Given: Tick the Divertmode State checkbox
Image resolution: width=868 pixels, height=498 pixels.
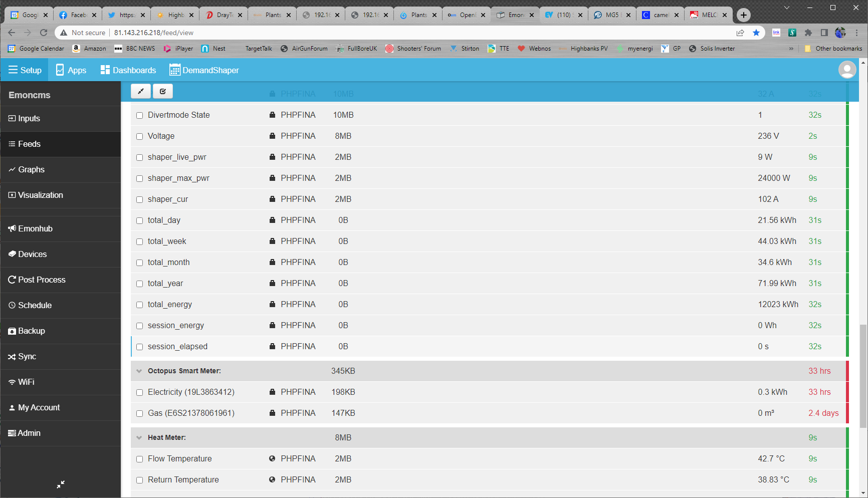Looking at the screenshot, I should (140, 115).
